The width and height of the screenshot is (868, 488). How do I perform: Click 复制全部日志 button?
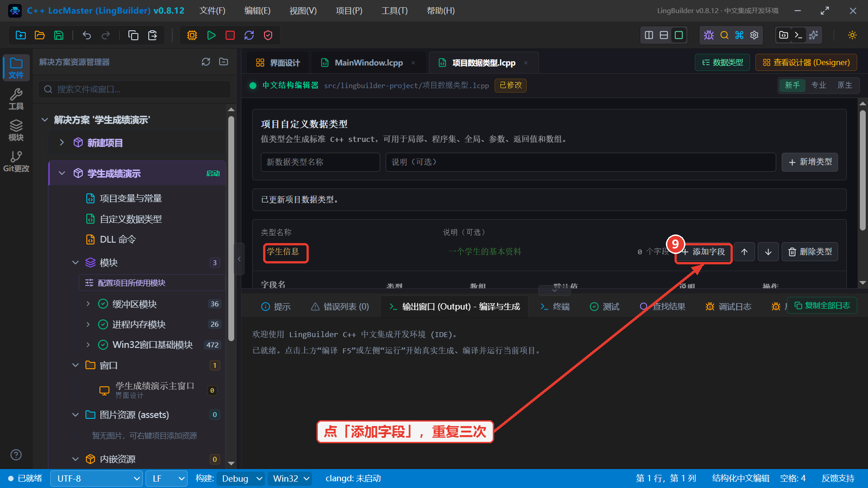click(822, 305)
